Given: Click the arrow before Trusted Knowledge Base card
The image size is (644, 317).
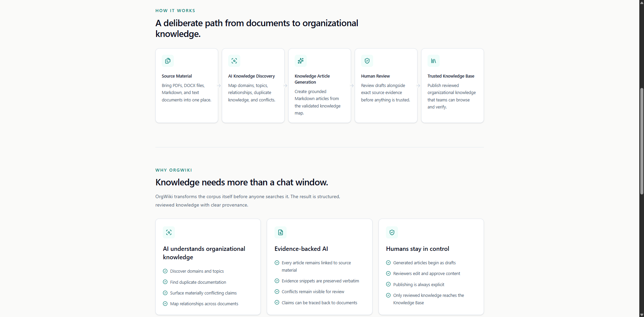Looking at the screenshot, I should [x=418, y=86].
